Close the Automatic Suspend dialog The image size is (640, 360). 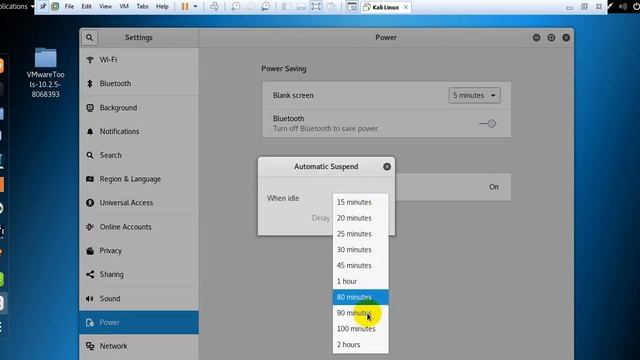(x=387, y=167)
